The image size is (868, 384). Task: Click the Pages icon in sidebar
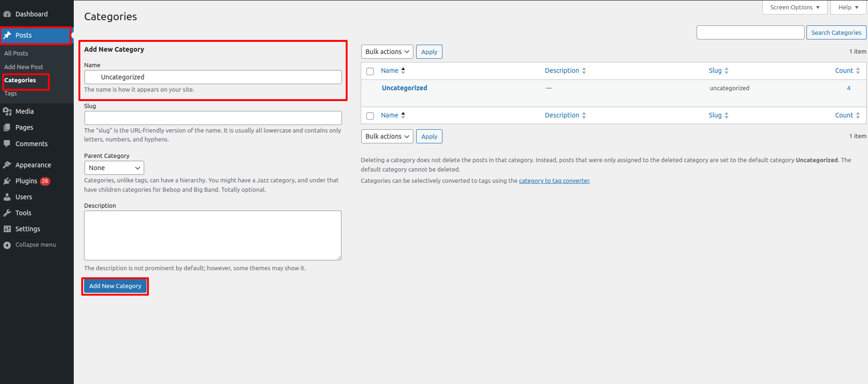(x=7, y=127)
